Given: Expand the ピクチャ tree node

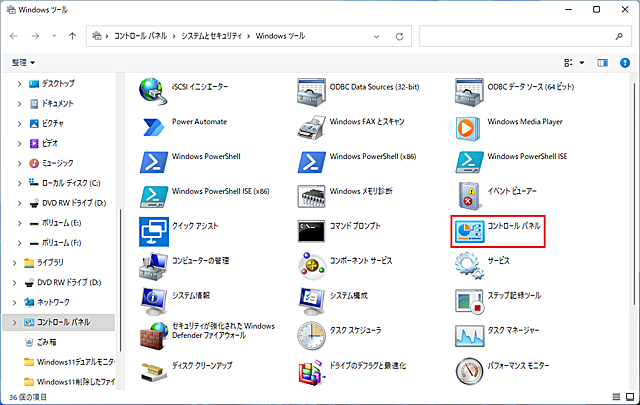Looking at the screenshot, I should [19, 124].
